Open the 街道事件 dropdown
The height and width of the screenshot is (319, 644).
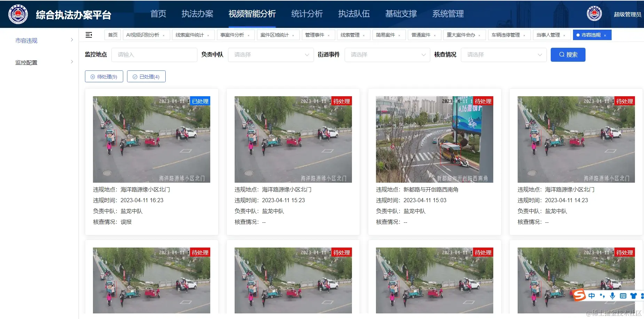(387, 55)
